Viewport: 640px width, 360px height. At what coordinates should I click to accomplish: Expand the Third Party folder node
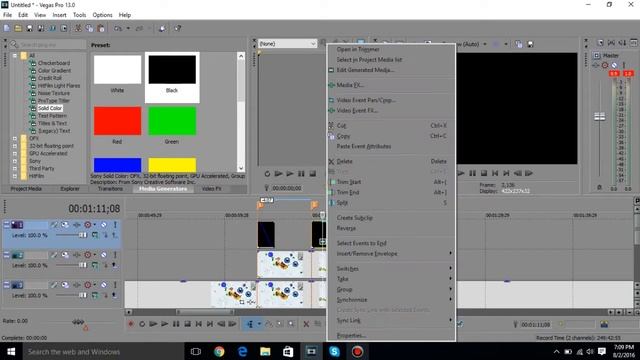(15, 168)
